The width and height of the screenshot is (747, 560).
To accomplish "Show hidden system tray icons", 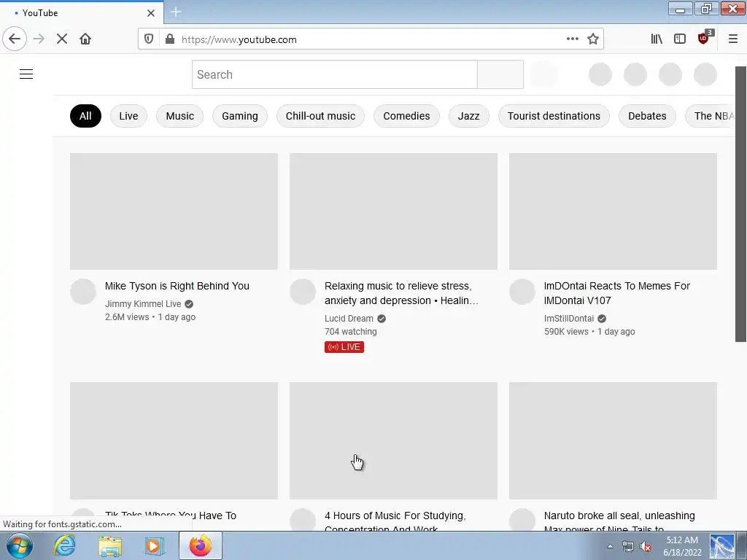I will [610, 547].
